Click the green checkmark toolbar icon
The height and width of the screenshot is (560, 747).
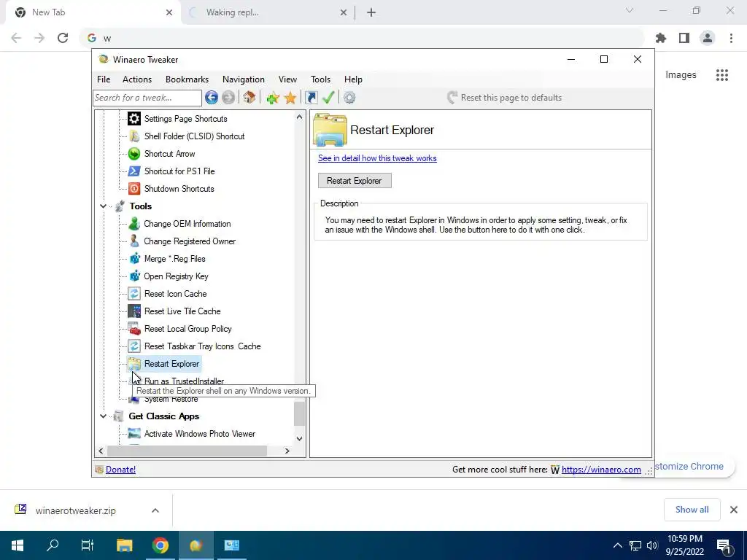328,98
